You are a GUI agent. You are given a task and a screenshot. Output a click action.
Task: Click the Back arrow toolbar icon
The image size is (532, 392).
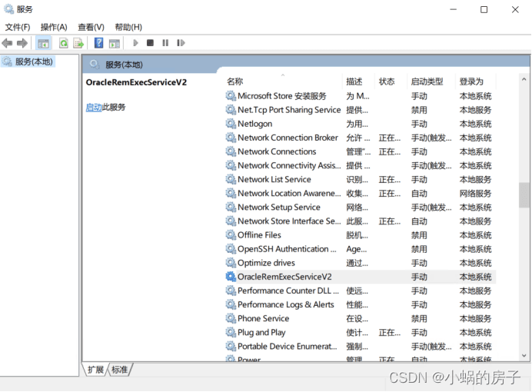click(7, 43)
